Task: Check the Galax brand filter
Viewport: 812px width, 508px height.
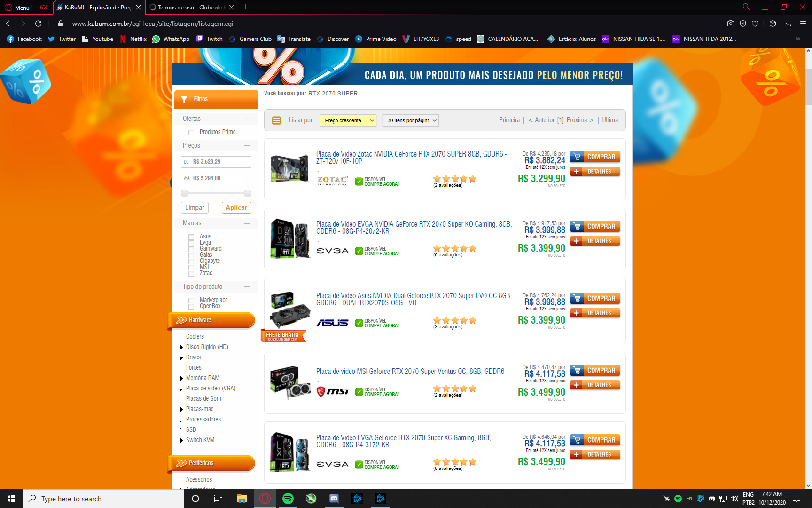Action: click(191, 255)
